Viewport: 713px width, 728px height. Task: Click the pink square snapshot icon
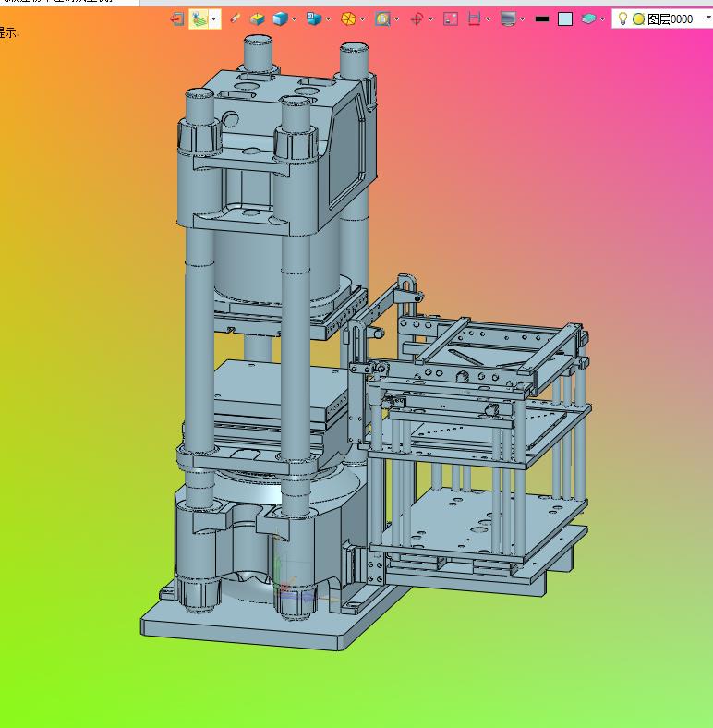(x=451, y=19)
